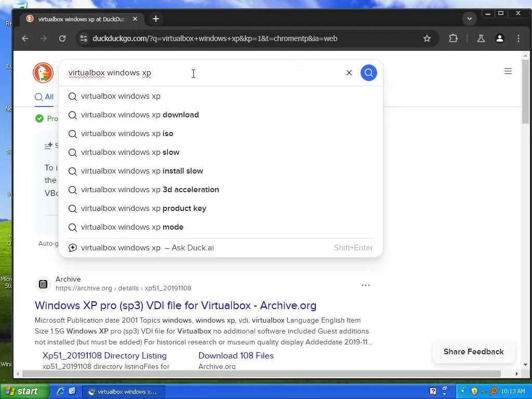Select suggestion 'virtualbox windows xp 3d acceleration'
532x399 pixels.
coord(220,190)
